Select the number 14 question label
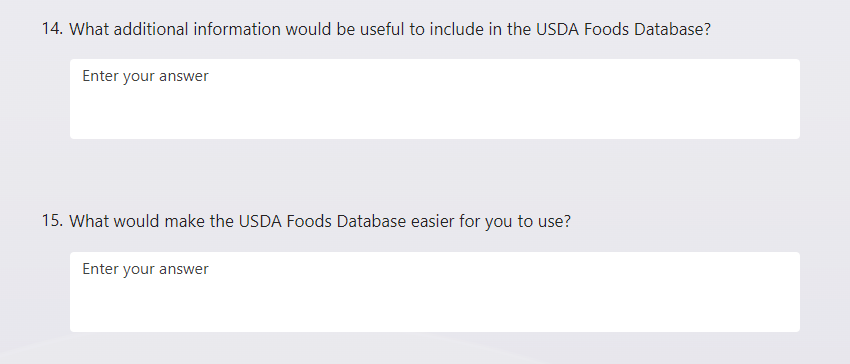 click(x=53, y=29)
